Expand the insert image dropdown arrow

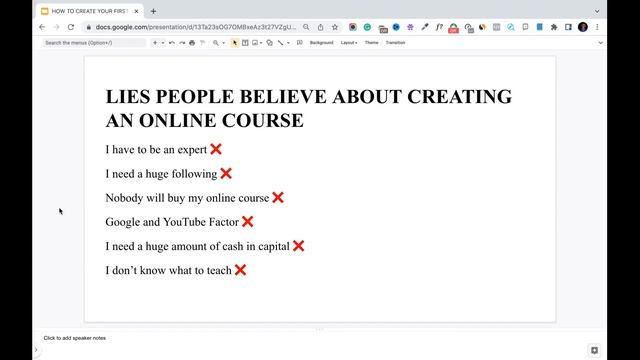click(261, 42)
